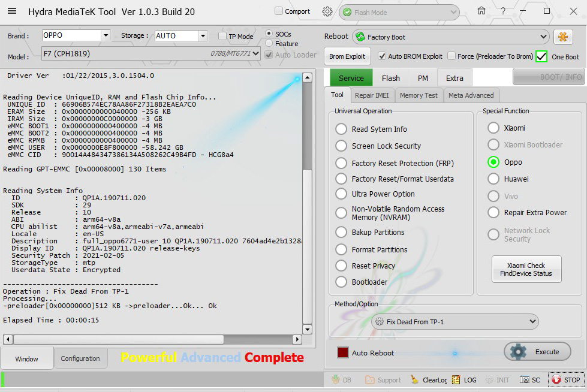Click log scroll up arrow
The image size is (587, 392).
point(308,77)
